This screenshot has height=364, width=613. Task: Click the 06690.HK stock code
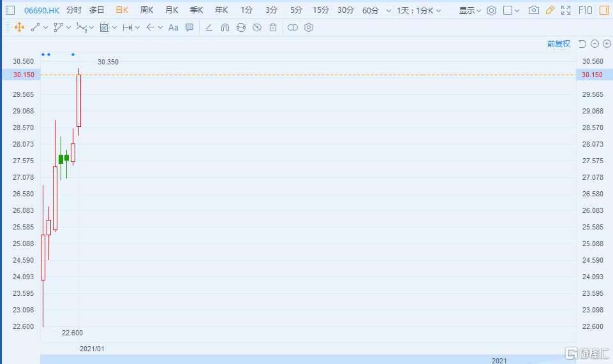pos(42,10)
